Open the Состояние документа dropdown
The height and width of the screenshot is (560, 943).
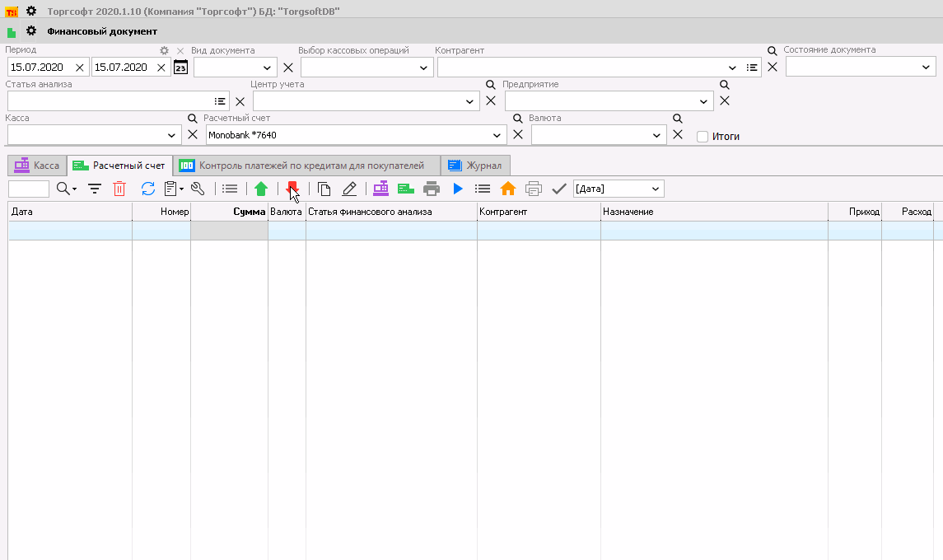(x=927, y=68)
